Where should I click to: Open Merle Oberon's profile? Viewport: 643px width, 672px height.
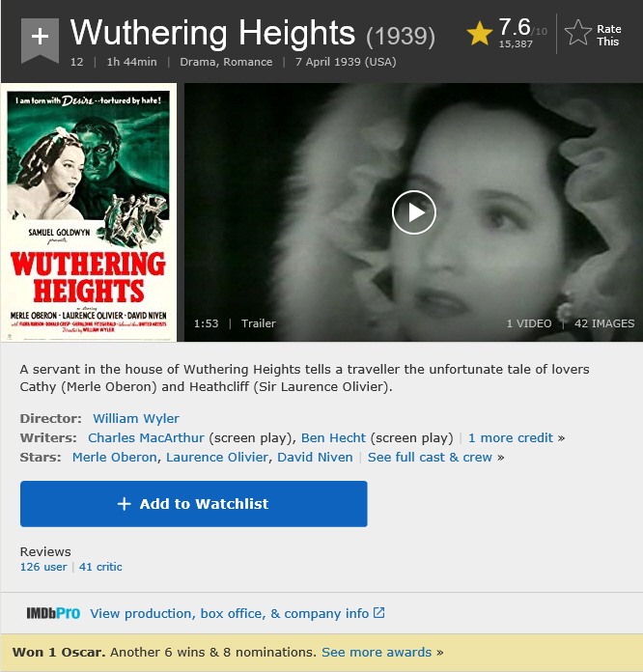tap(115, 457)
